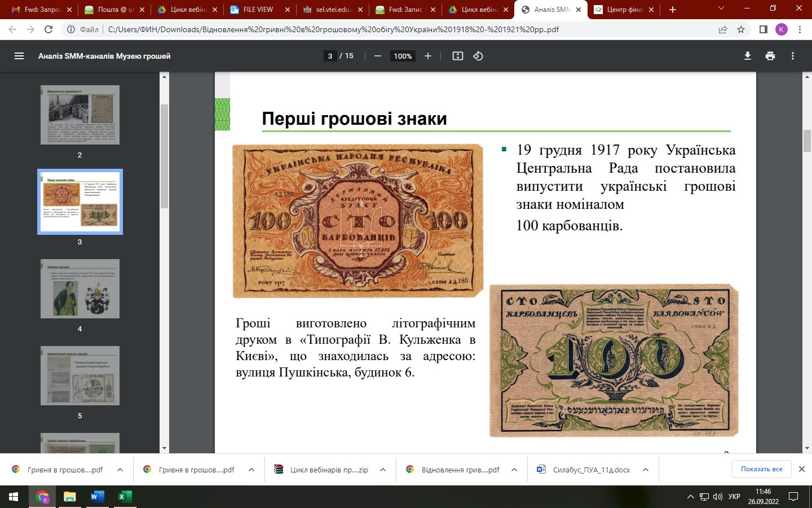Click the Показать все button
Image resolution: width=812 pixels, height=508 pixels.
tap(761, 469)
